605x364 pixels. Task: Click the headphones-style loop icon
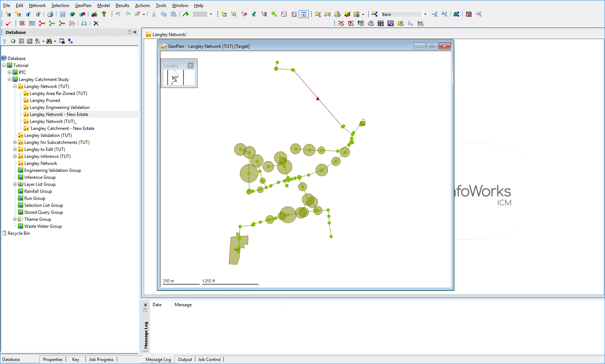(84, 24)
